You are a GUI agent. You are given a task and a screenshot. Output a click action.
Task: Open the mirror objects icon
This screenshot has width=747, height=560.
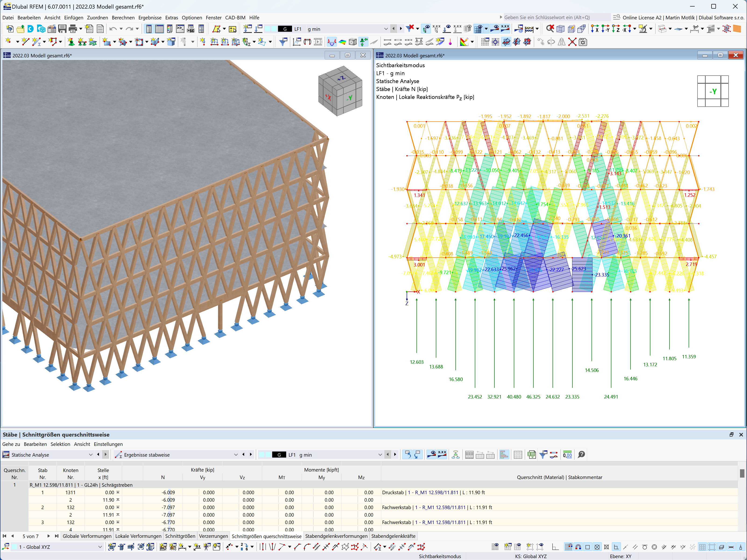coord(562,42)
